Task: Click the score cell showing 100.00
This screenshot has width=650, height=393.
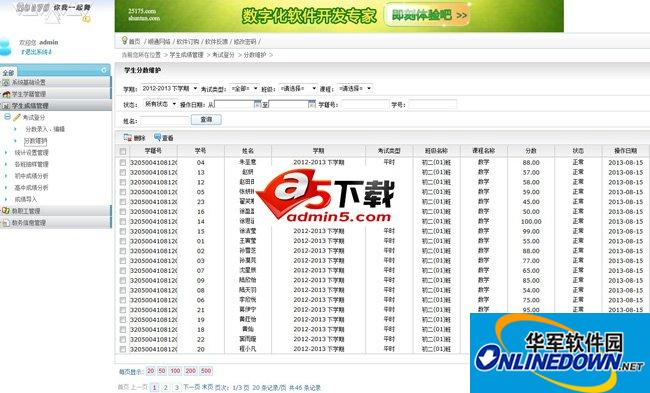Action: pos(531,222)
